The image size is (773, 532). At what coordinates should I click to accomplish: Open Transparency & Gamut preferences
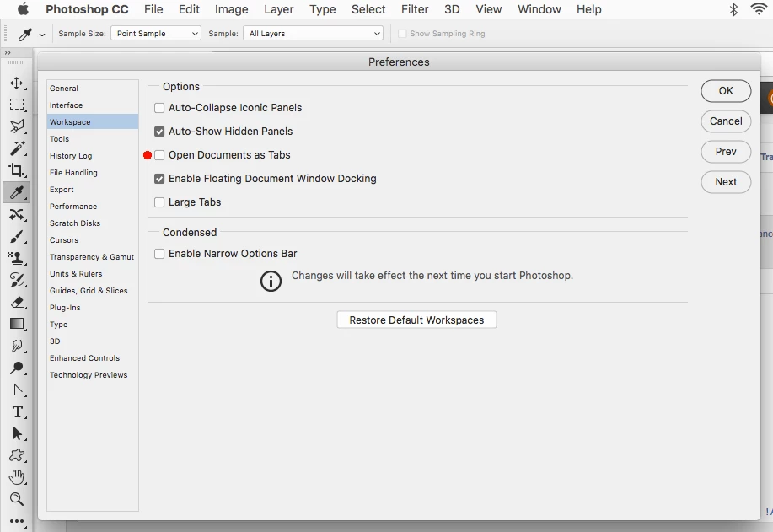tap(93, 257)
